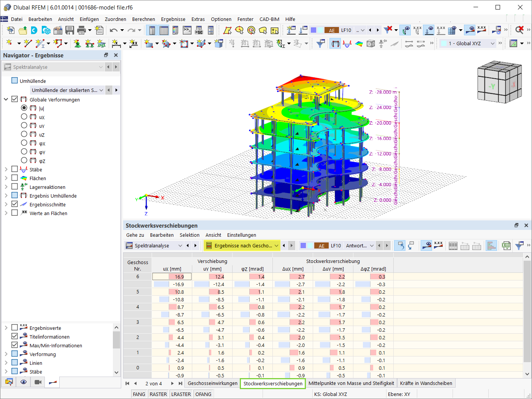This screenshot has width=532, height=399.
Task: Redo the last undone action
Action: tap(131, 30)
